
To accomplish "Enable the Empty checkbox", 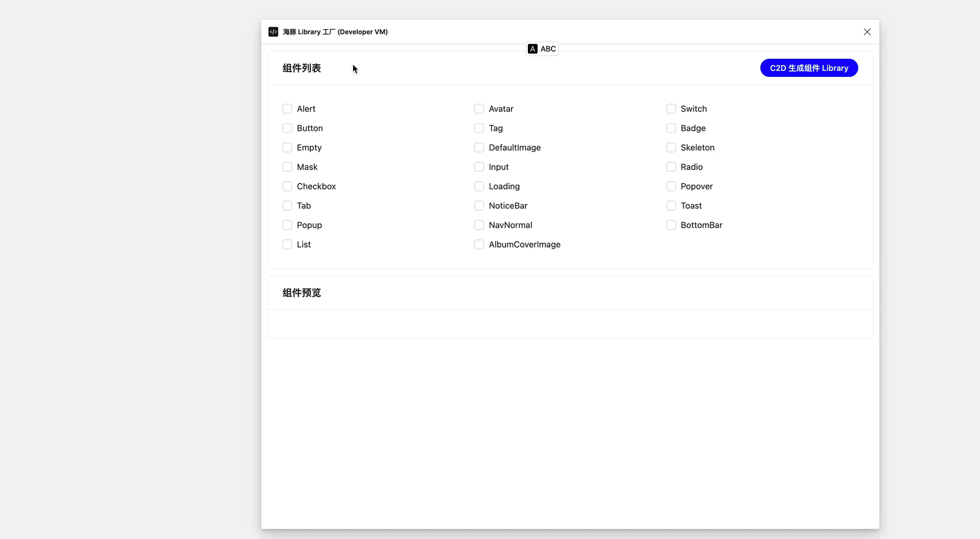I will pyautogui.click(x=287, y=148).
